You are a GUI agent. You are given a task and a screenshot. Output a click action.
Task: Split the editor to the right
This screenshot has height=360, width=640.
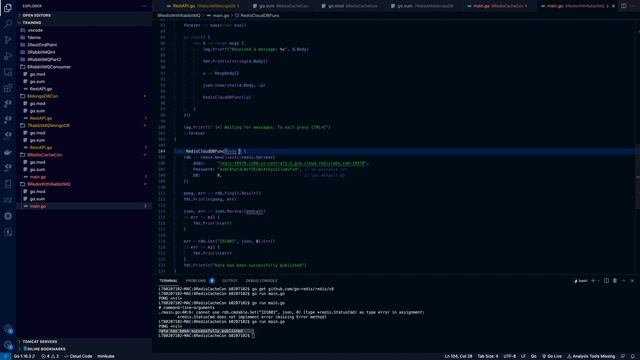(624, 6)
